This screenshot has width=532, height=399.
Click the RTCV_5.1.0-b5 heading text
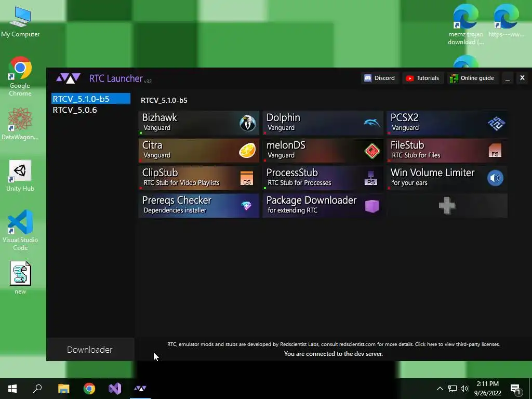(164, 100)
